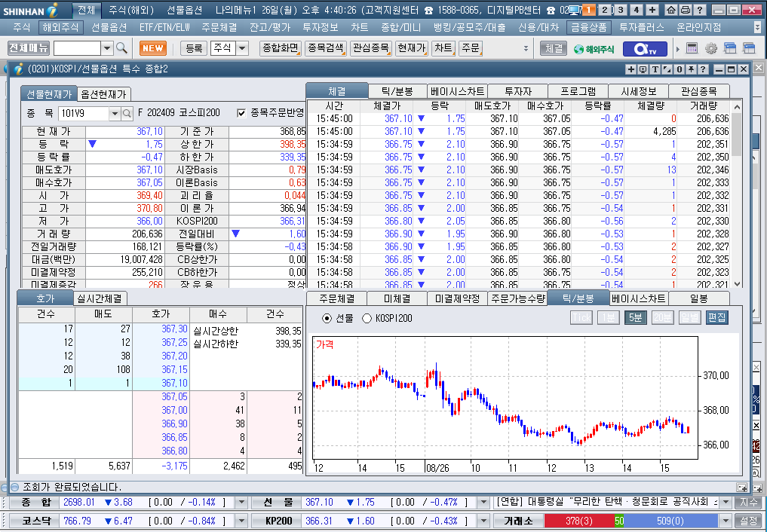Open the KP200 ticker dropdown arrow
This screenshot has height=532, width=767.
[x=483, y=521]
